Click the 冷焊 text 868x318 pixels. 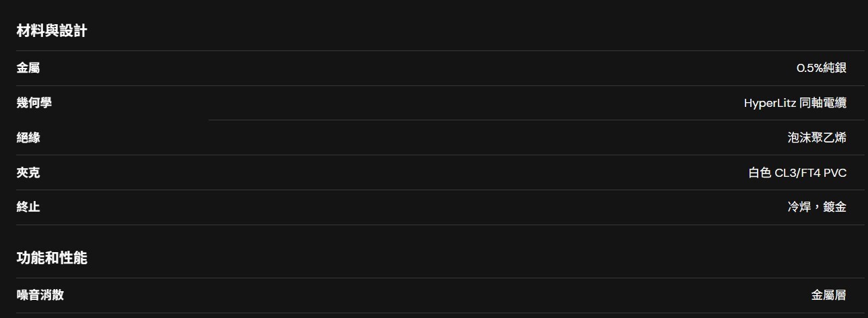pyautogui.click(x=799, y=207)
